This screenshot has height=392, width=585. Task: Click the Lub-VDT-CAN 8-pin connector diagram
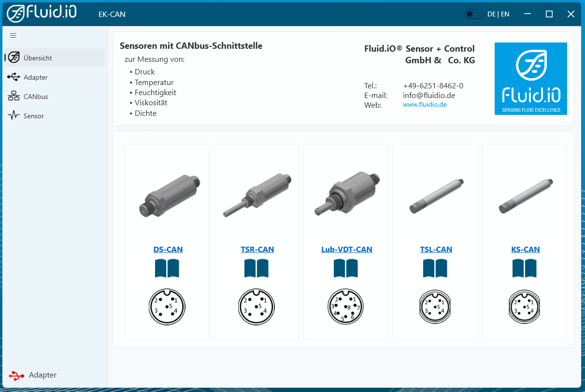(x=345, y=308)
